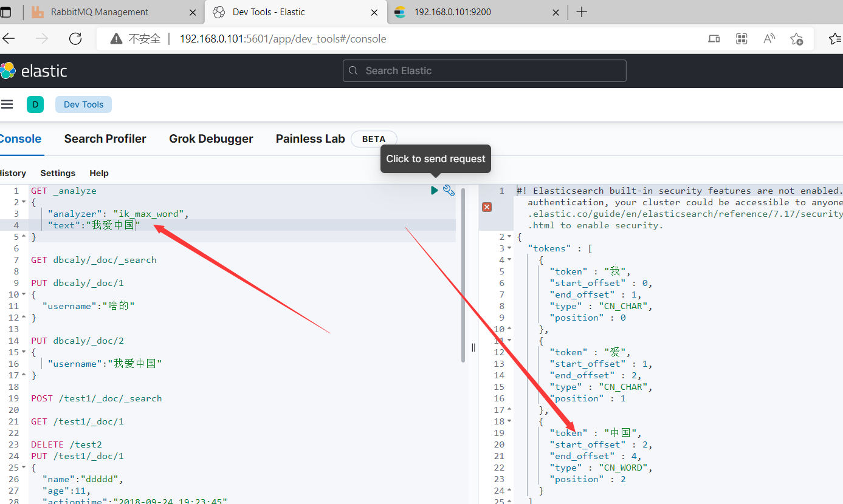Switch to the Grok Debugger tab

(x=211, y=138)
